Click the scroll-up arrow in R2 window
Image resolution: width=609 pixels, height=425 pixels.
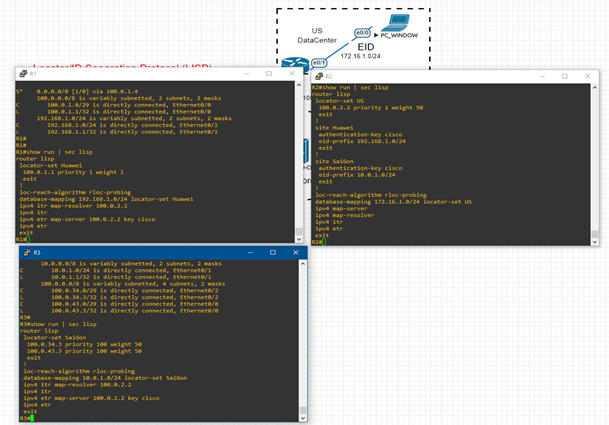pos(595,88)
